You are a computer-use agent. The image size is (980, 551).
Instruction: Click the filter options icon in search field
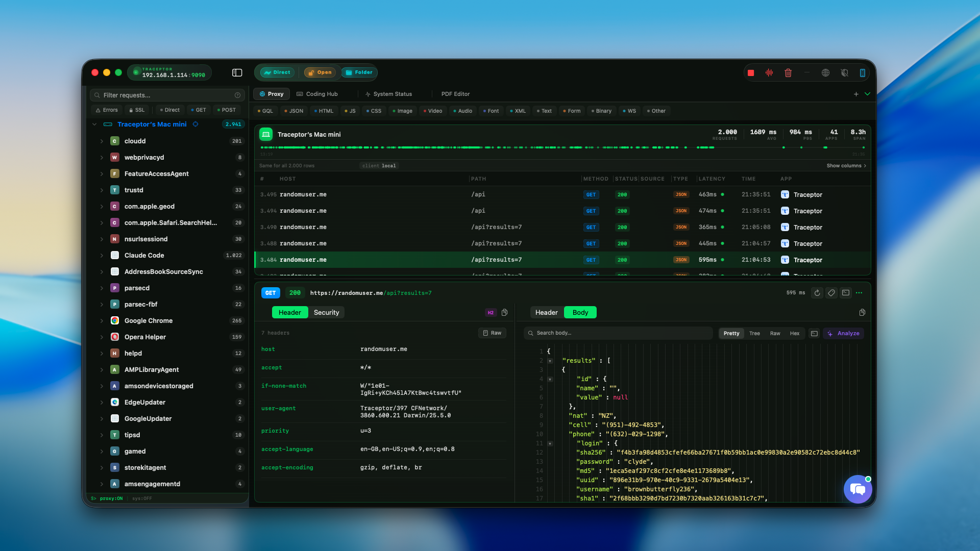(237, 95)
